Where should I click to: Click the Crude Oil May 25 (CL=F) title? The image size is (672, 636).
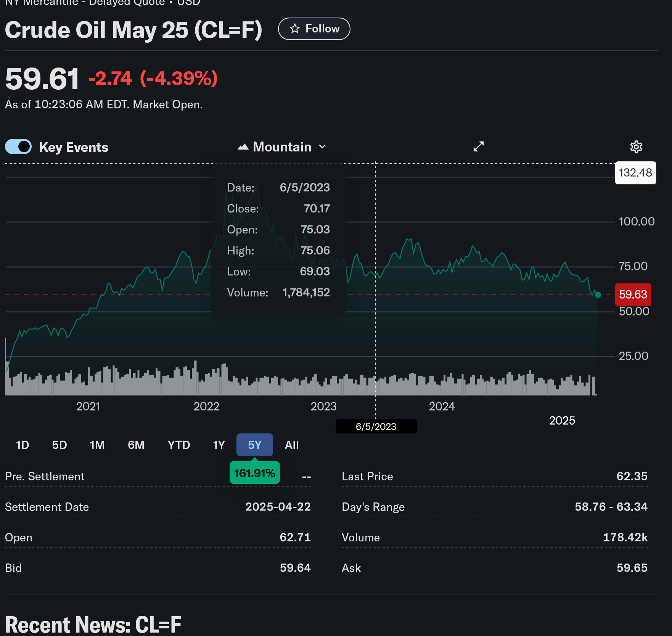[x=133, y=30]
